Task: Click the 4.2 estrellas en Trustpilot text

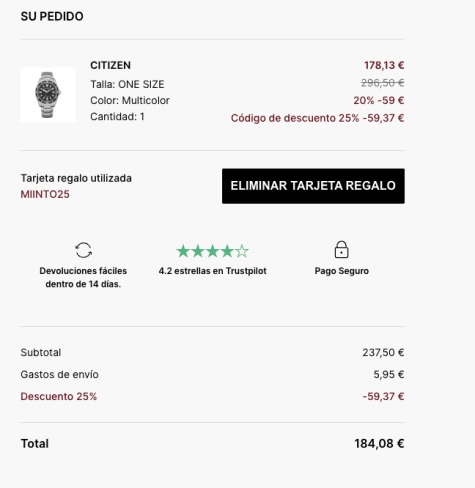Action: [212, 271]
